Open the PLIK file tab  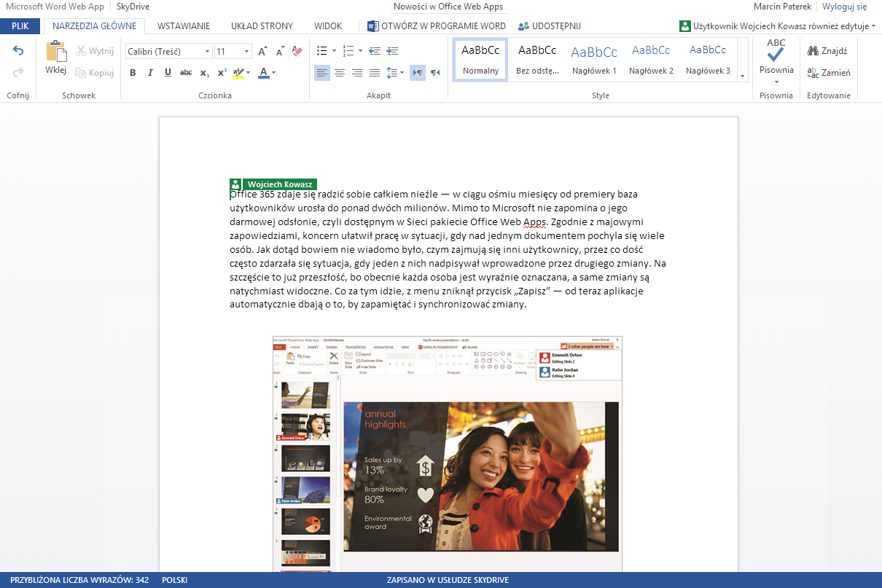click(x=20, y=26)
